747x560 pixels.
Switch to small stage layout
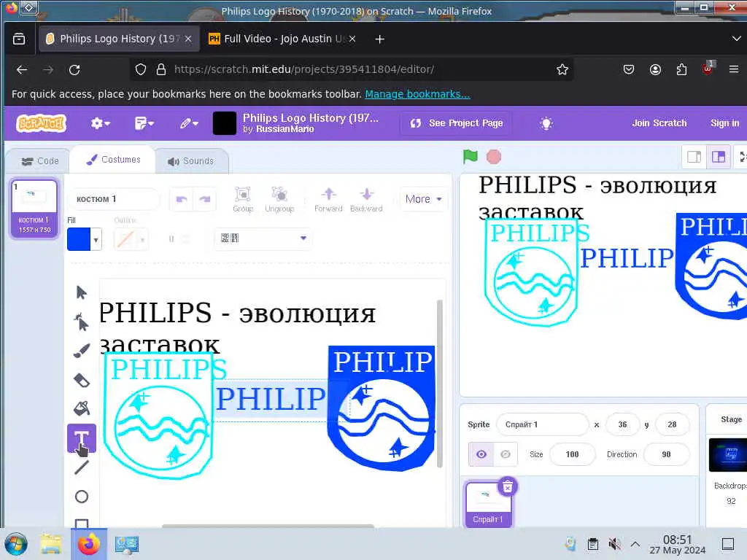point(694,157)
